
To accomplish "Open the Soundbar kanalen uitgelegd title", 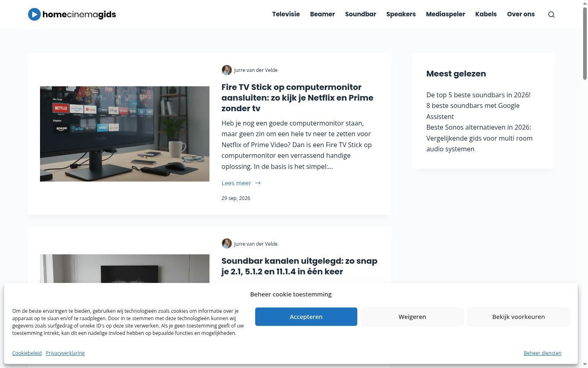I will click(299, 266).
